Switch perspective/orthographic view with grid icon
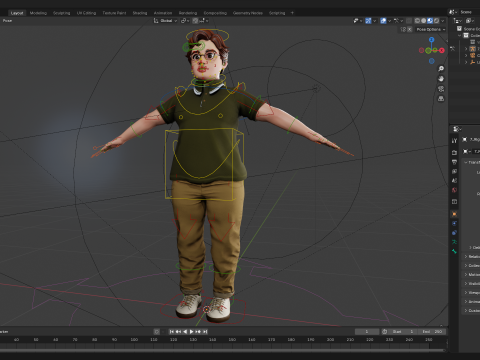The height and width of the screenshot is (360, 480). point(441,99)
